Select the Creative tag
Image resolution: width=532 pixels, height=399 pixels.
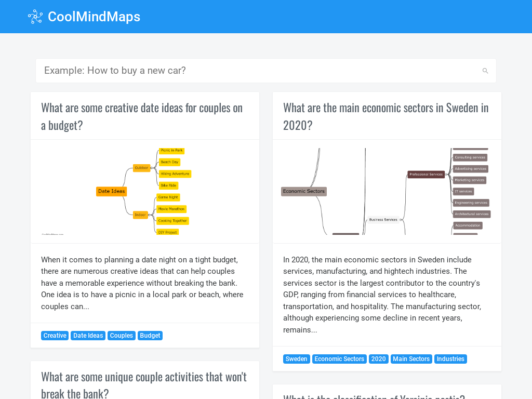(55, 336)
